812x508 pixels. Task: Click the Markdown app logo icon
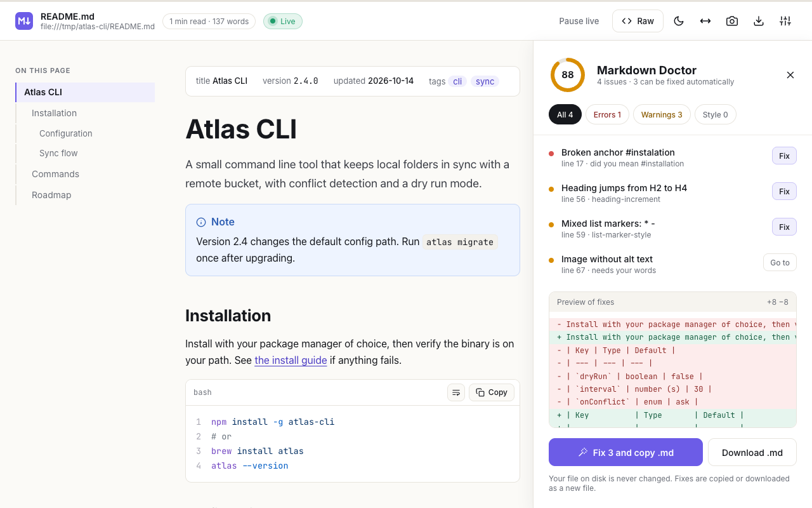[24, 21]
